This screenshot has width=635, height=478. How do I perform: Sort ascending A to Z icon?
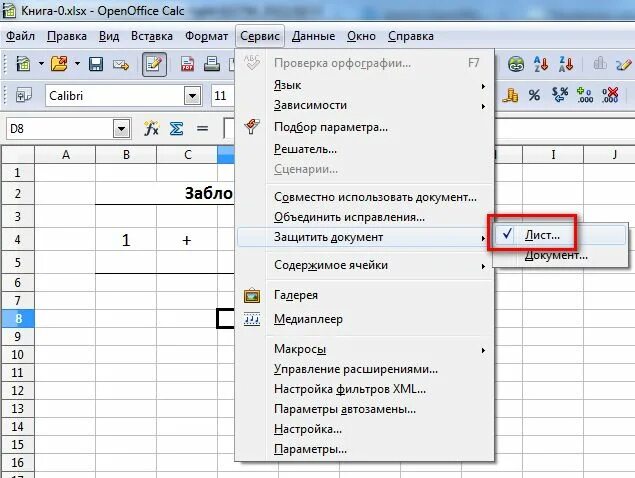point(541,64)
